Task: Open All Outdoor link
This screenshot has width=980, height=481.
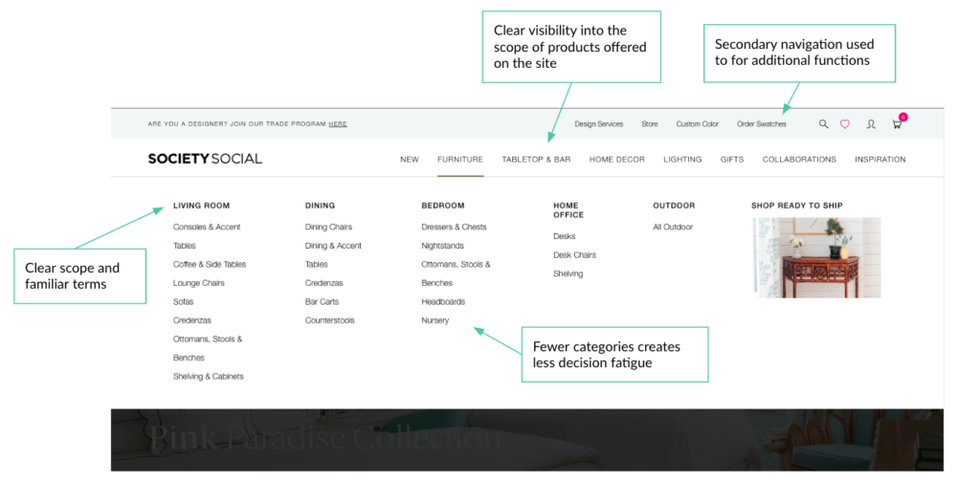Action: click(673, 227)
